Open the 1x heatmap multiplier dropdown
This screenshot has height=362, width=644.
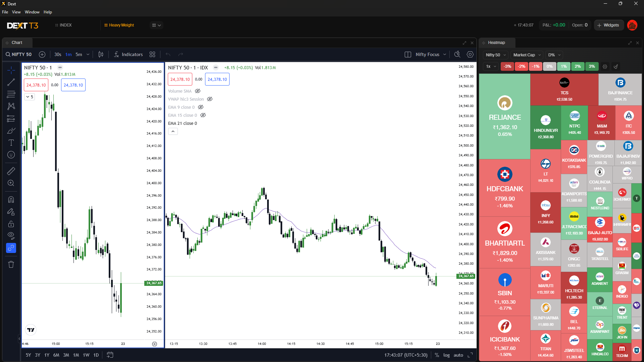(x=491, y=66)
